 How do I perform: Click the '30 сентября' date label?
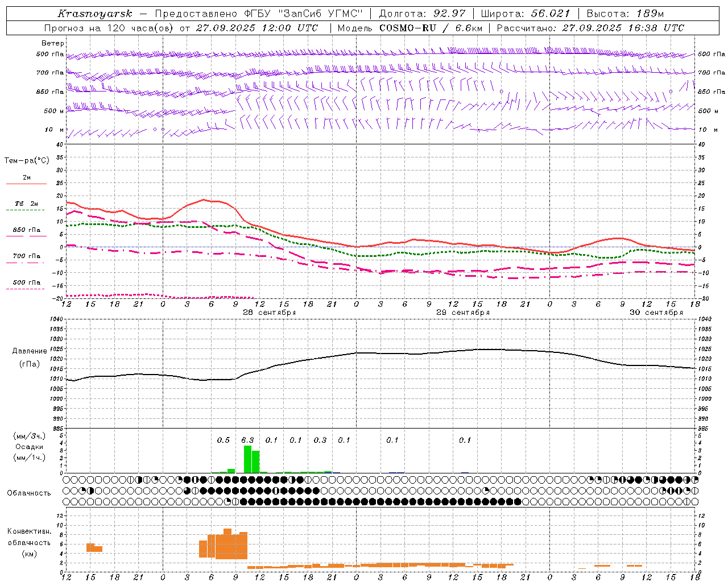click(x=656, y=313)
